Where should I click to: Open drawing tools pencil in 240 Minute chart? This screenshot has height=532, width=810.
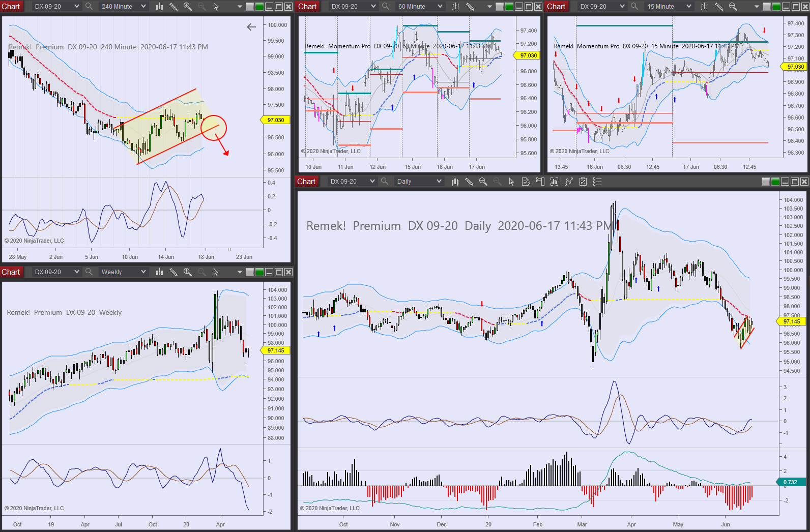(173, 7)
